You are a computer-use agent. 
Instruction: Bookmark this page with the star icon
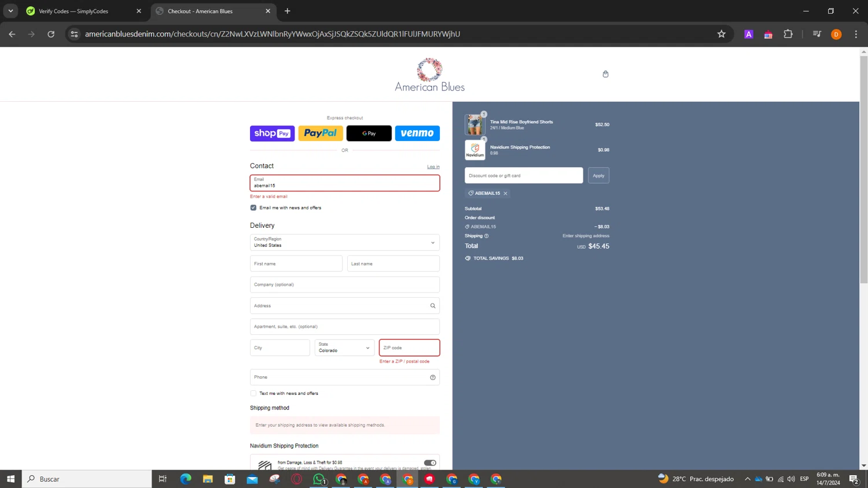pyautogui.click(x=721, y=34)
